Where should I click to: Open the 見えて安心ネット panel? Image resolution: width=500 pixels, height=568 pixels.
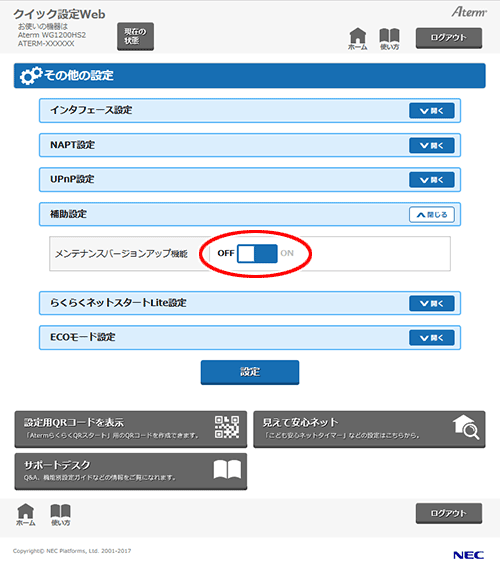369,429
